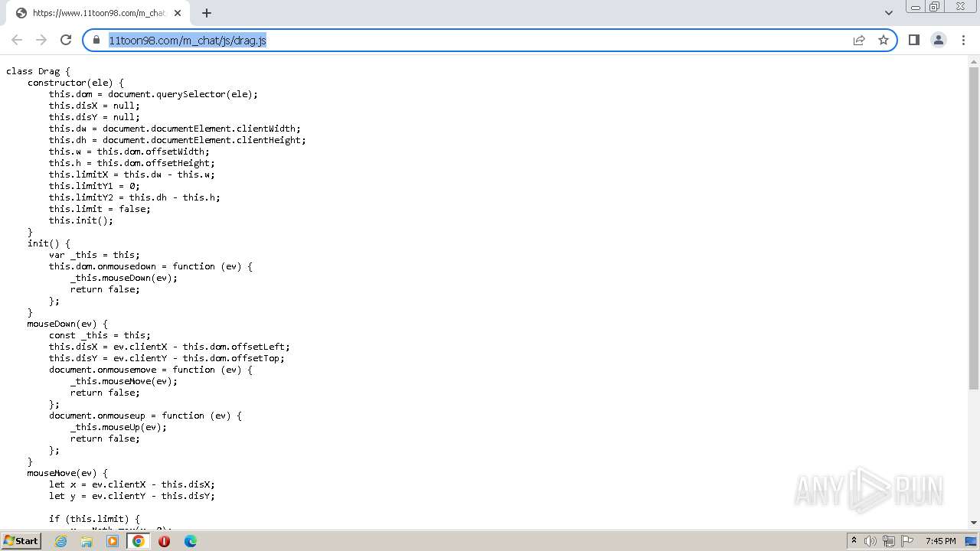
Task: Click the 'mouseDown(ev) {' method line
Action: click(67, 324)
